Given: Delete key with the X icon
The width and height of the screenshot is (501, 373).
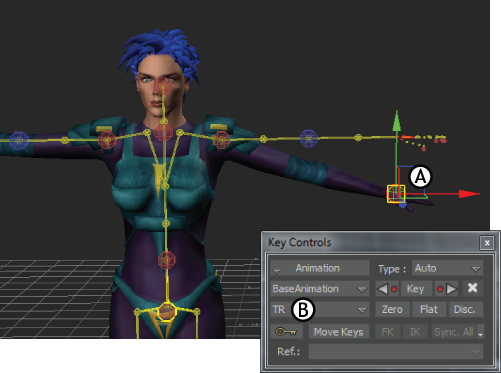Looking at the screenshot, I should [x=473, y=288].
